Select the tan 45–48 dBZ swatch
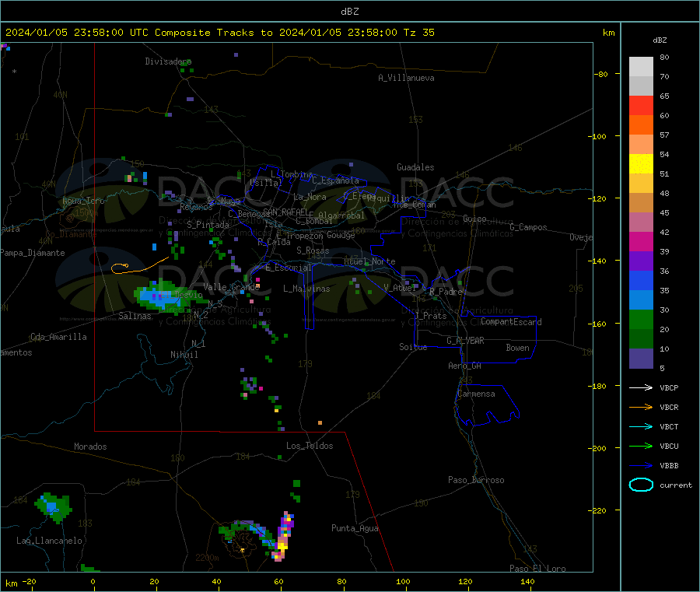 pyautogui.click(x=641, y=203)
